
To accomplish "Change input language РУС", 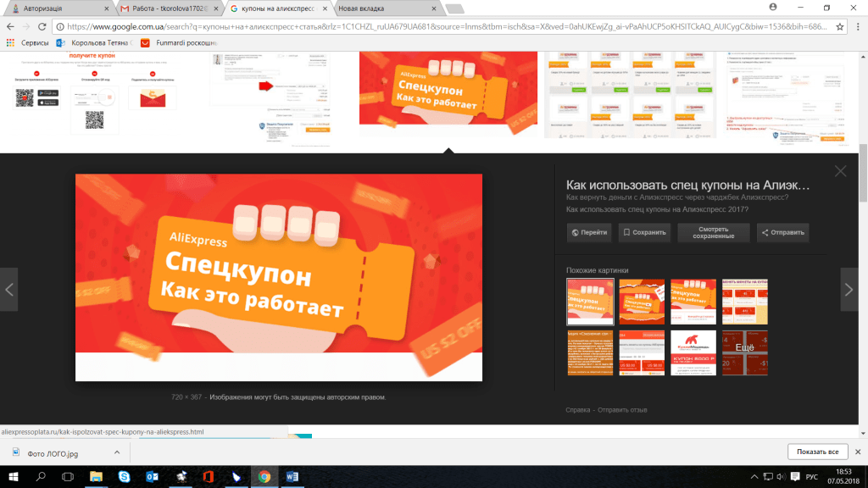I will [811, 477].
